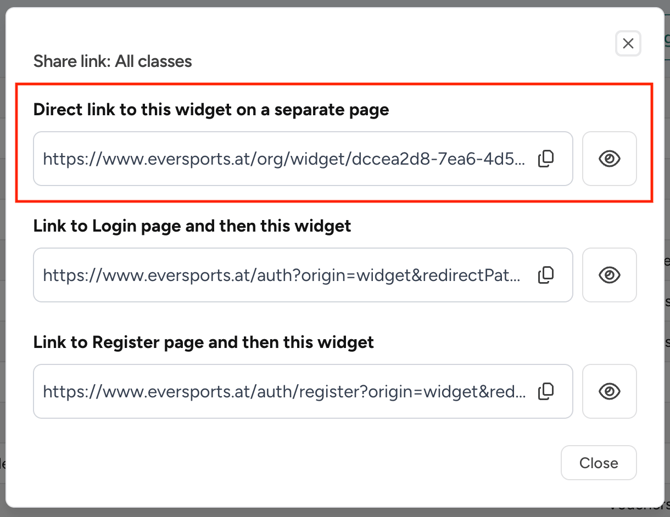This screenshot has width=670, height=517.
Task: Select the auth?origin=widget URL field
Action: (283, 275)
